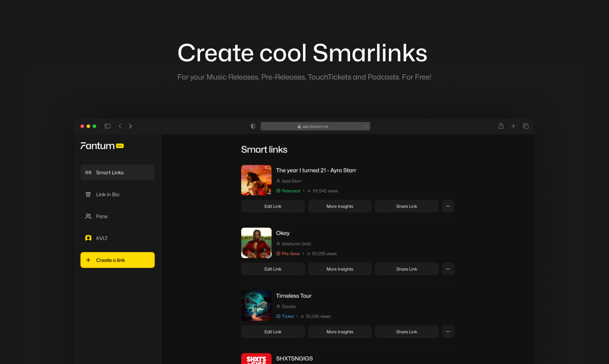Go back with the browser back arrow
The image size is (609, 364).
(120, 126)
